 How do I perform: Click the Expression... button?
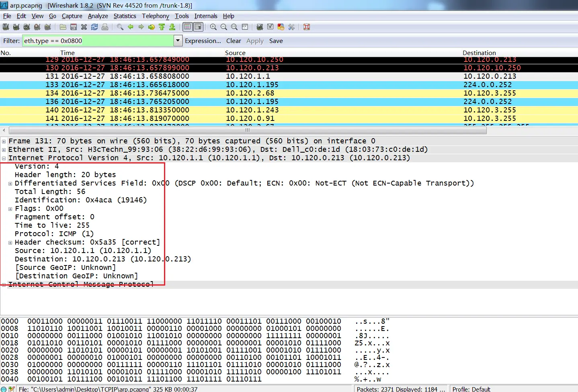point(203,41)
